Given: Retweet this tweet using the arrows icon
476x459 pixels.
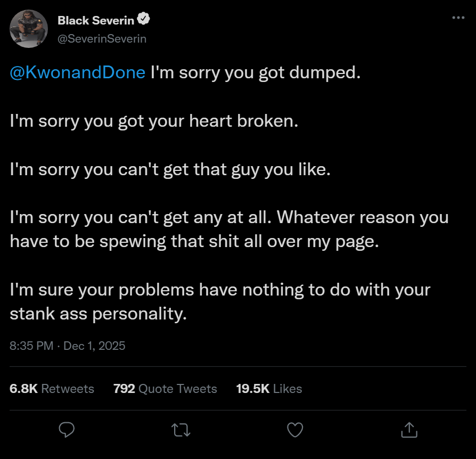Looking at the screenshot, I should 180,429.
